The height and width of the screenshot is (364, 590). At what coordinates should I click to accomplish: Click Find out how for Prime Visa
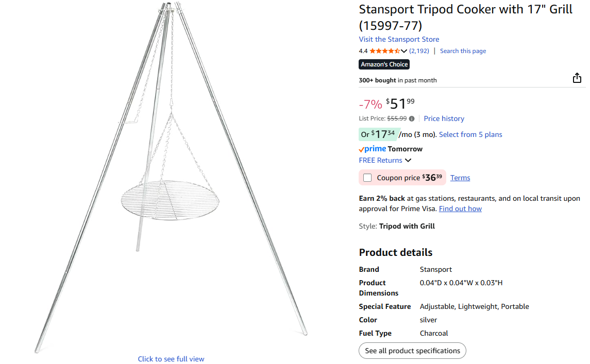[460, 209]
